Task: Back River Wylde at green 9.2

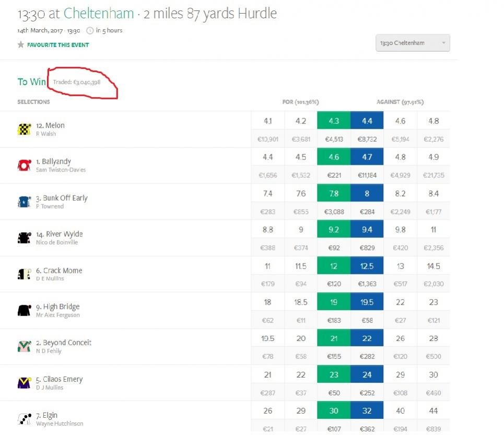Action: coord(334,229)
